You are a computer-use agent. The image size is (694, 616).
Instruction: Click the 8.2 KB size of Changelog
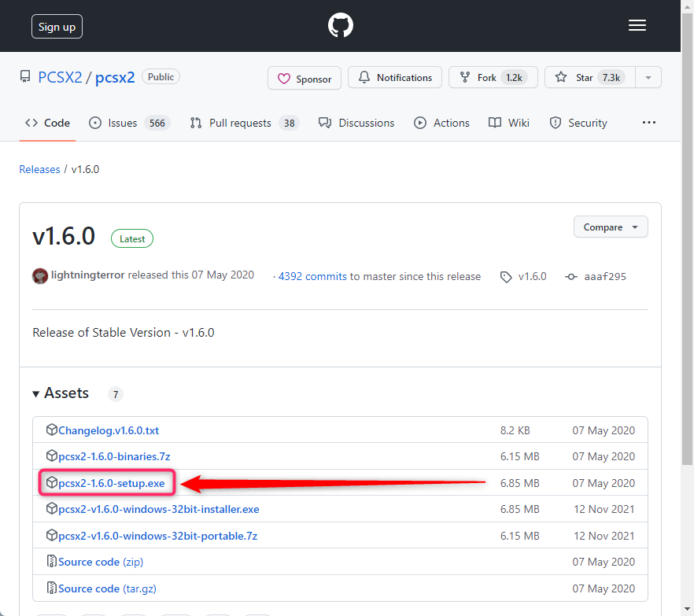pos(515,430)
